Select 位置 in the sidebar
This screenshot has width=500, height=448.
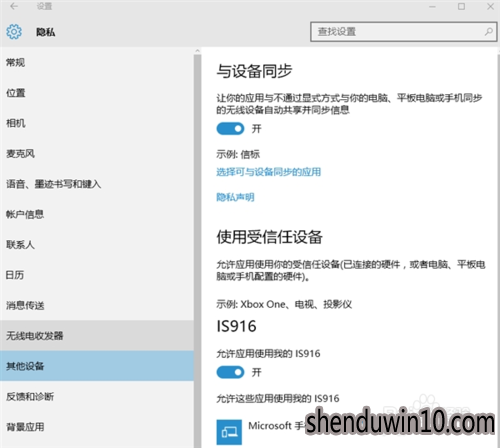click(x=97, y=93)
